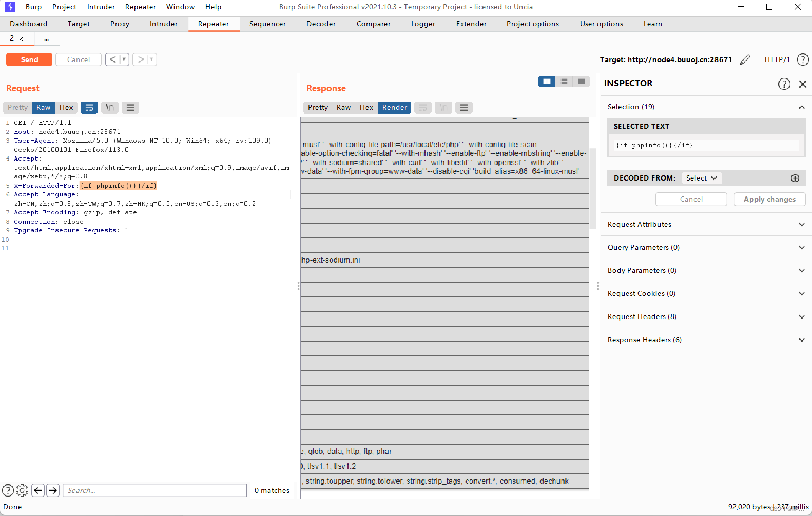Edit target with the pencil icon
The image size is (812, 516).
[745, 59]
